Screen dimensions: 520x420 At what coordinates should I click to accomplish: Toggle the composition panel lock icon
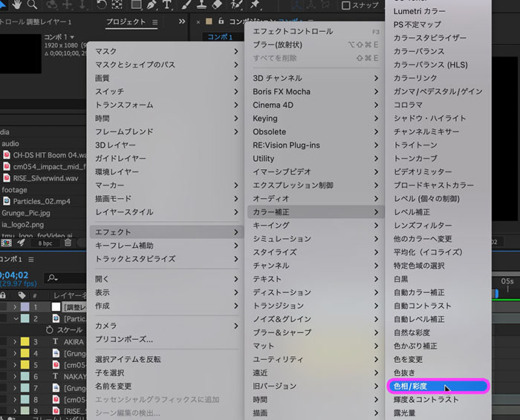tap(221, 22)
